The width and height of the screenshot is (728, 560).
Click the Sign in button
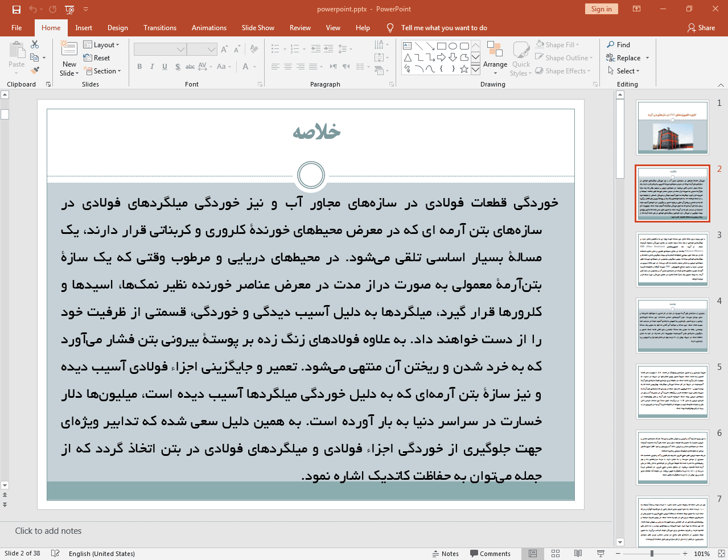pyautogui.click(x=601, y=9)
